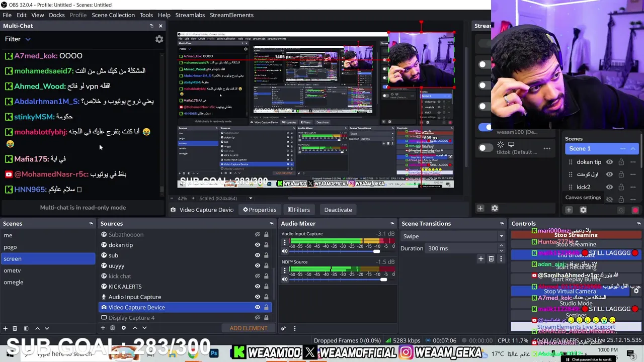Image resolution: width=644 pixels, height=362 pixels.
Task: Float the Audio Mixer dock
Action: click(392, 224)
